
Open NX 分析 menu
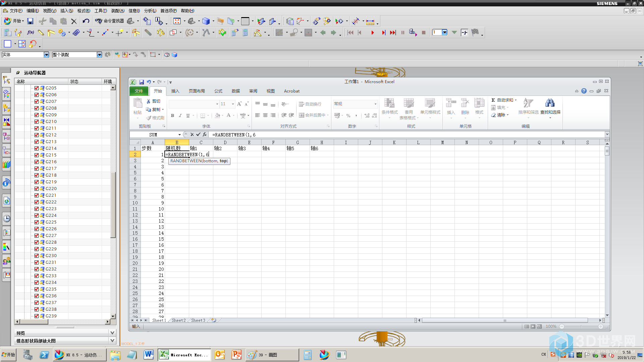150,11
